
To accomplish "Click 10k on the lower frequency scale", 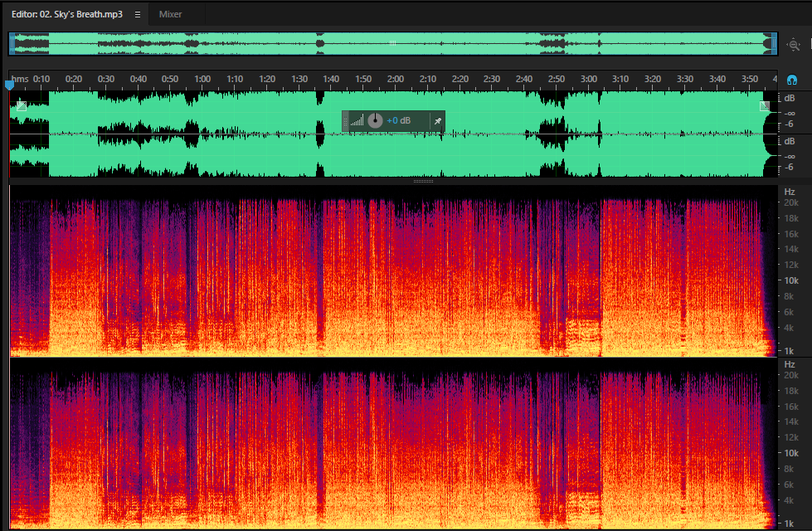I will (791, 453).
